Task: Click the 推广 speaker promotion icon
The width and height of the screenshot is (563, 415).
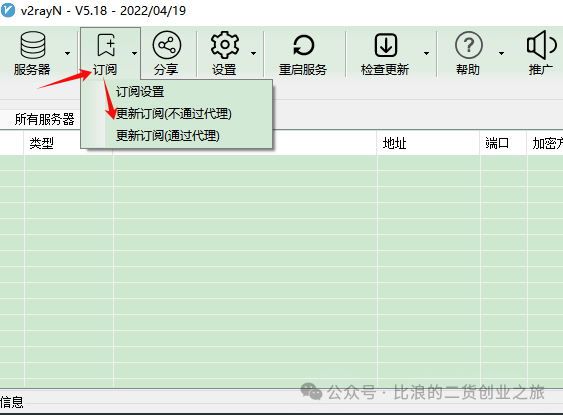Action: point(541,45)
